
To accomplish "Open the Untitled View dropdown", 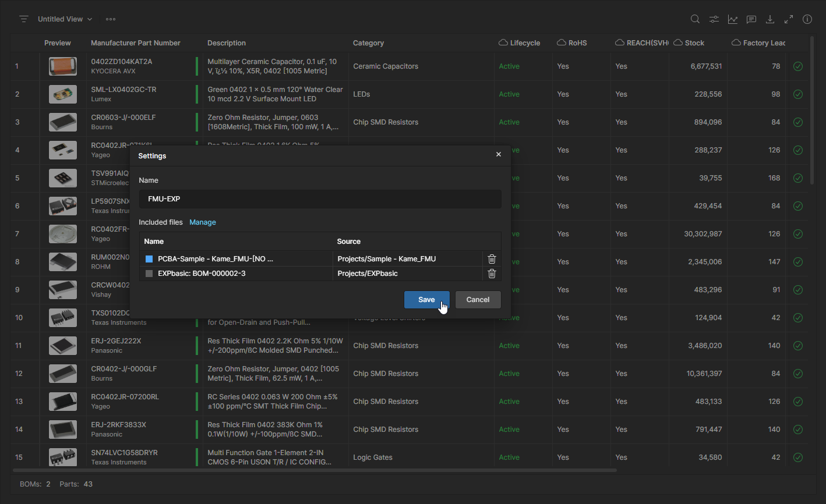I will click(x=65, y=19).
